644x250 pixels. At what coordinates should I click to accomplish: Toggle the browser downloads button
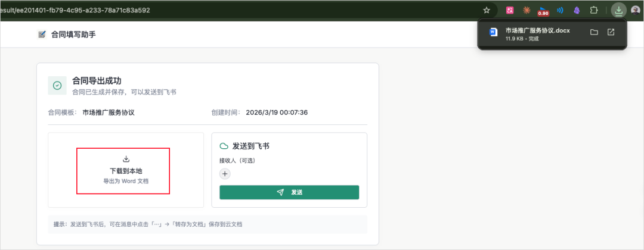point(619,10)
